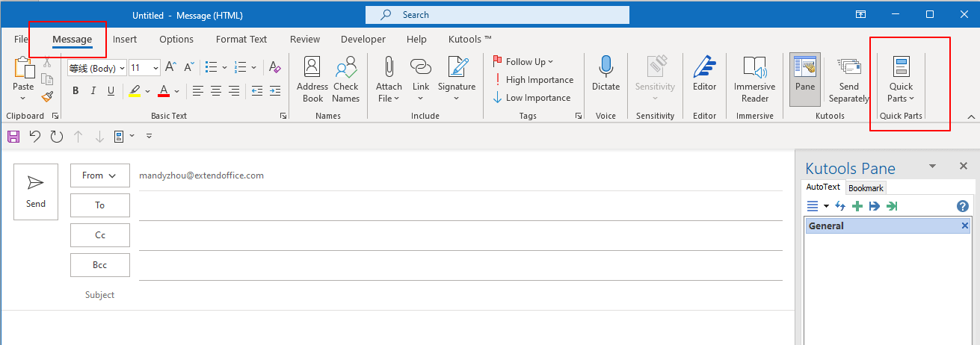Toggle the Kutools Pane button
The height and width of the screenshot is (345, 980).
805,75
